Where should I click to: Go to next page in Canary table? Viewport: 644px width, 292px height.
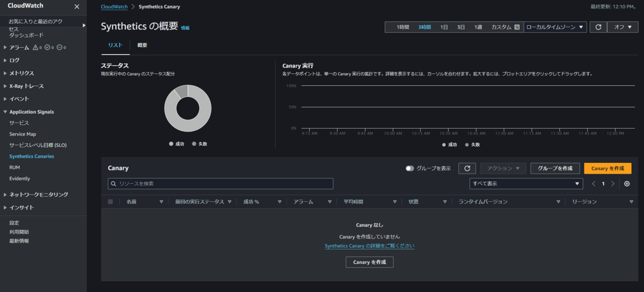[x=613, y=184]
